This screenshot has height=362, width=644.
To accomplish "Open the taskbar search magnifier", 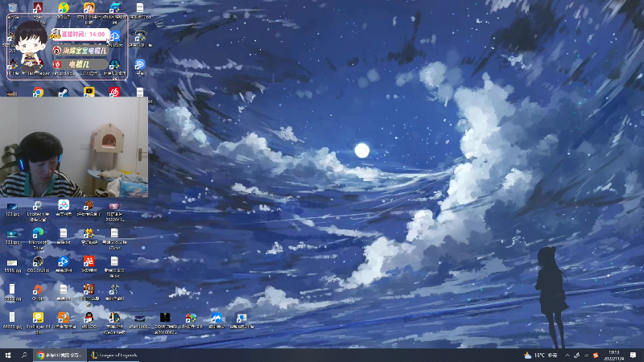I will [x=24, y=355].
